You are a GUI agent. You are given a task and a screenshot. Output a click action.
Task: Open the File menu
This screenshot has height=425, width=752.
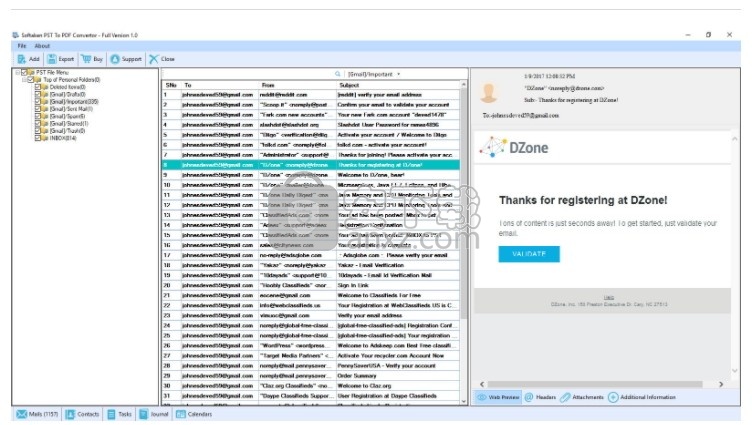(x=22, y=46)
